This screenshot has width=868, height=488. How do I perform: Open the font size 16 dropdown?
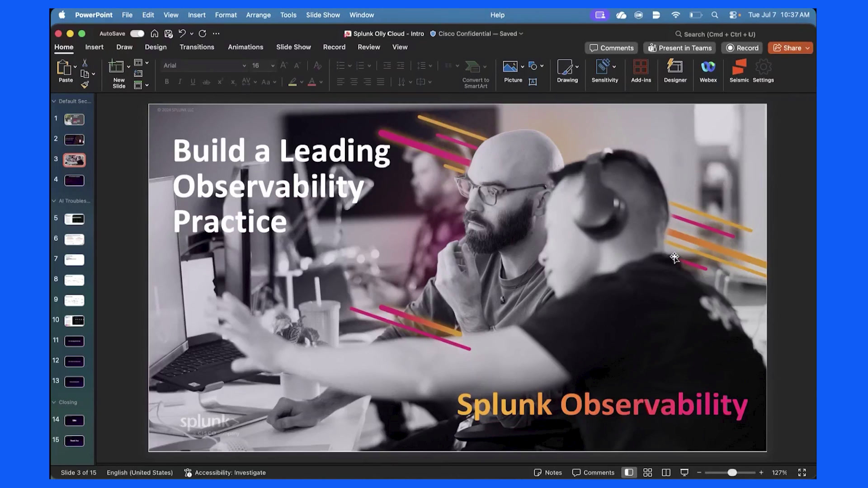(x=273, y=66)
